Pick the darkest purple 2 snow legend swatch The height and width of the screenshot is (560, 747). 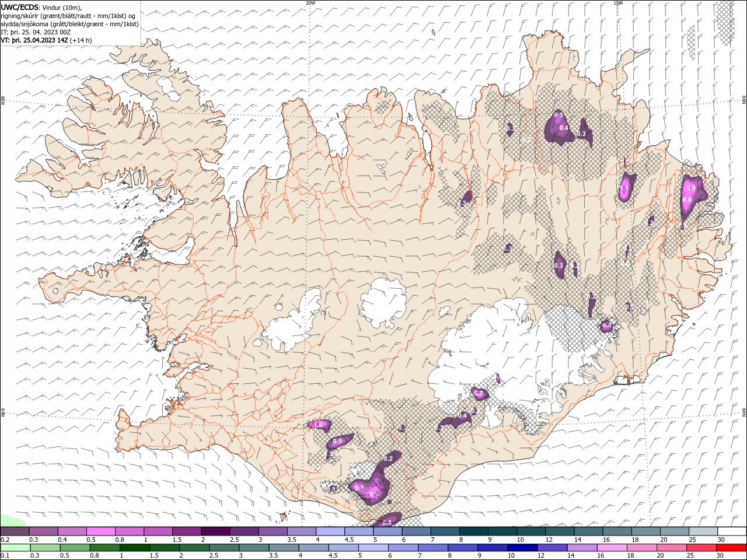215,531
